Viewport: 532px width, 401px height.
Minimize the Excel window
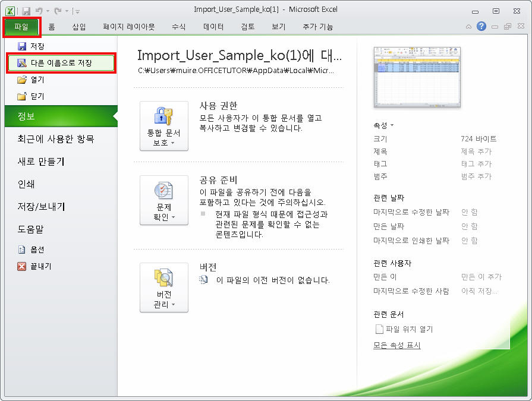tap(475, 11)
